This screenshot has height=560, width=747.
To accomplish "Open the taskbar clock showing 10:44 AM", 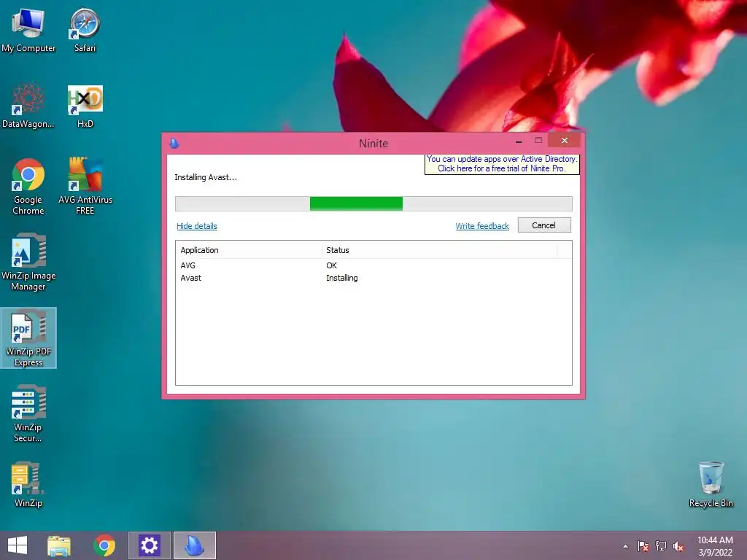I will tap(715, 546).
